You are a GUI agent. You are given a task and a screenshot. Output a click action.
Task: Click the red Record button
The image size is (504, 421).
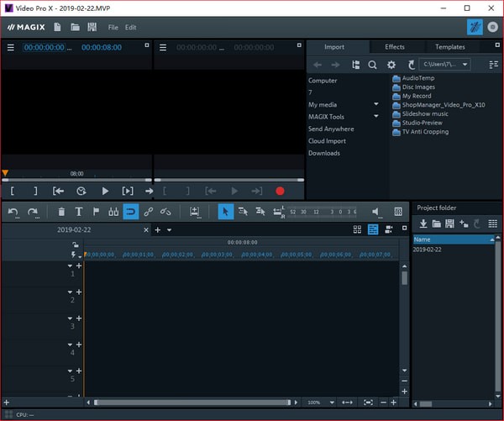pyautogui.click(x=280, y=191)
